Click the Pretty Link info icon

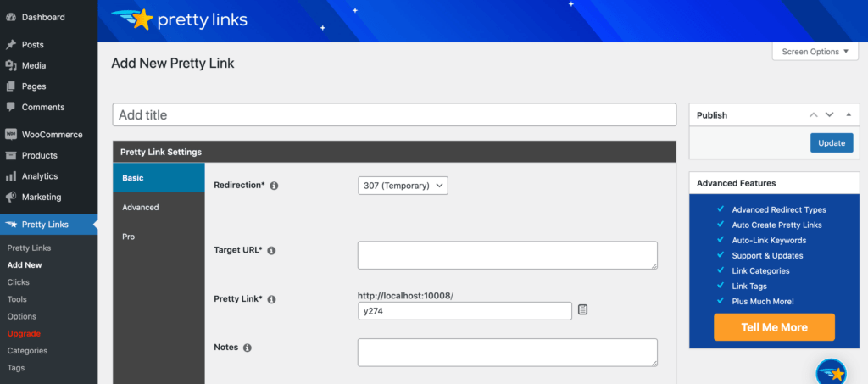(271, 299)
